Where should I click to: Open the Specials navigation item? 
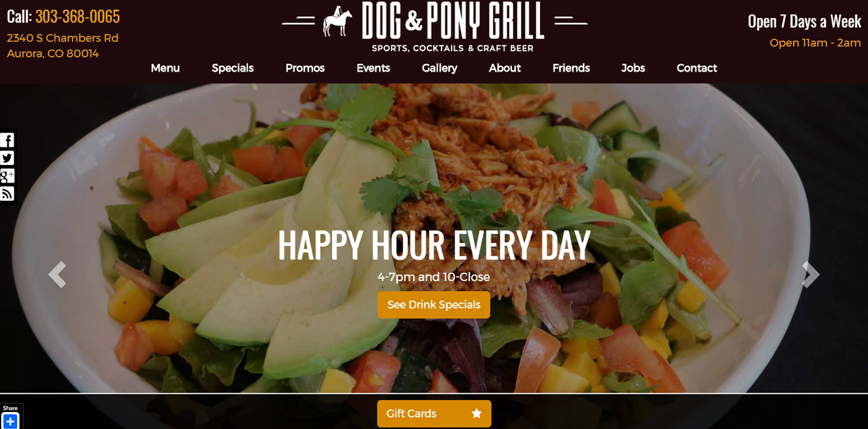coord(233,68)
